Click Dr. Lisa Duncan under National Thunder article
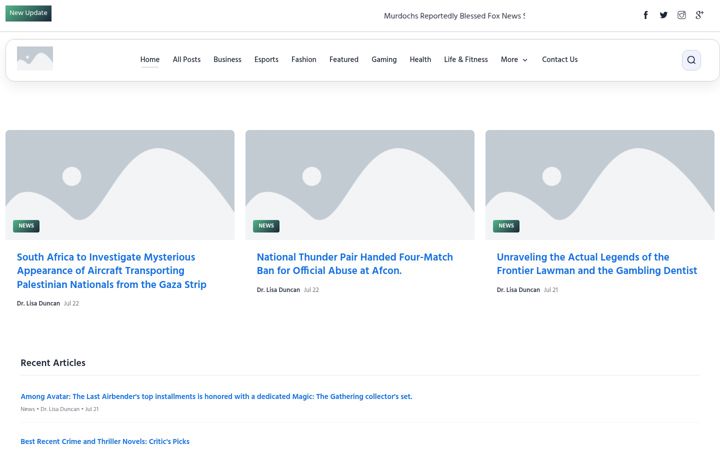The width and height of the screenshot is (720, 450). [278, 290]
